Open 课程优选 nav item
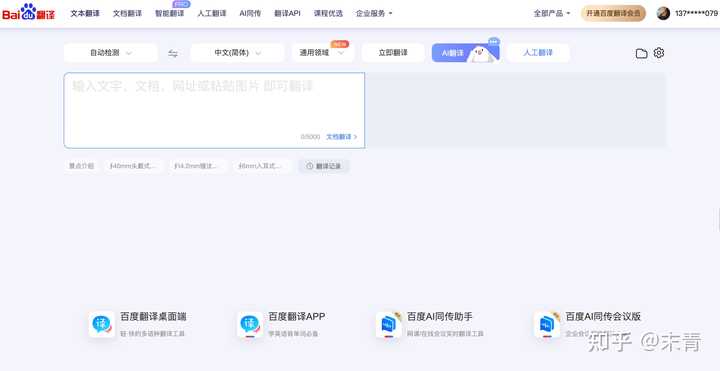Image resolution: width=720 pixels, height=371 pixels. (328, 13)
